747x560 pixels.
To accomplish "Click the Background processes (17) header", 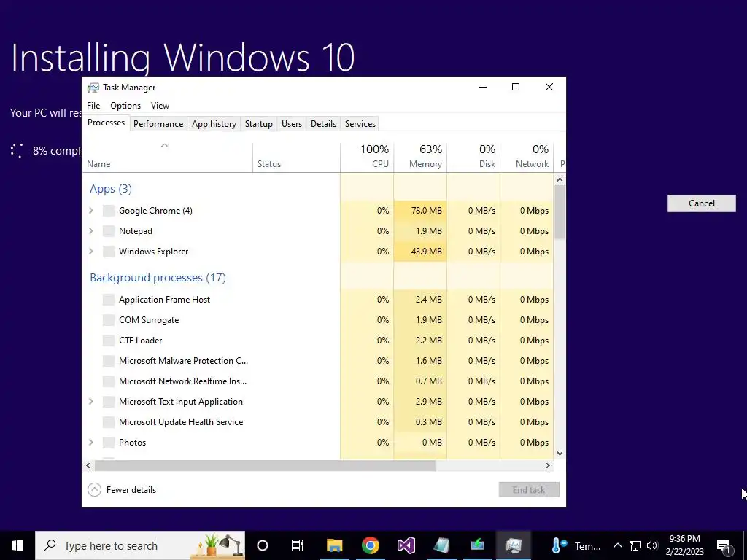I will [158, 278].
